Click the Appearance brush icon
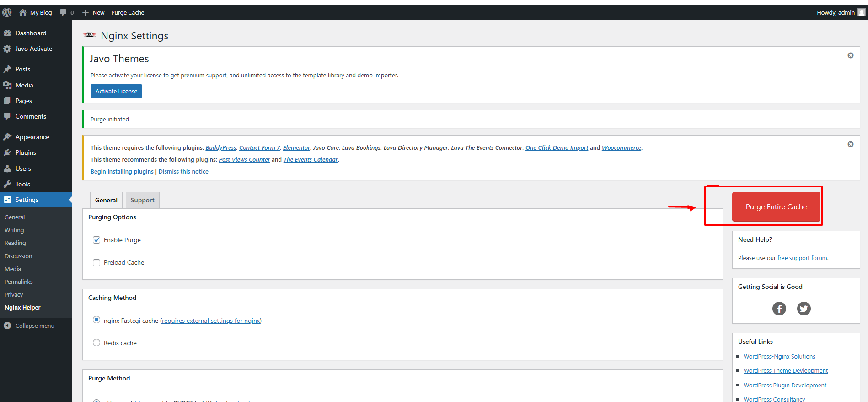 point(7,137)
